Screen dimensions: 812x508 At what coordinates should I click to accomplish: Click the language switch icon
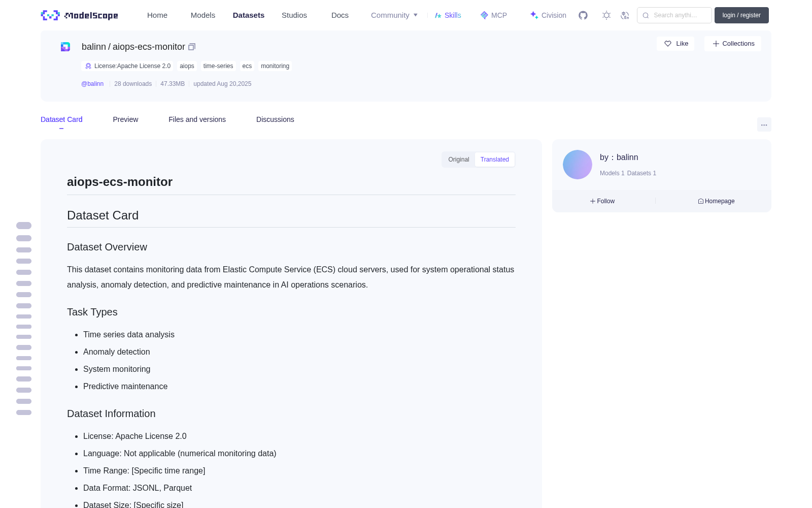[x=625, y=15]
